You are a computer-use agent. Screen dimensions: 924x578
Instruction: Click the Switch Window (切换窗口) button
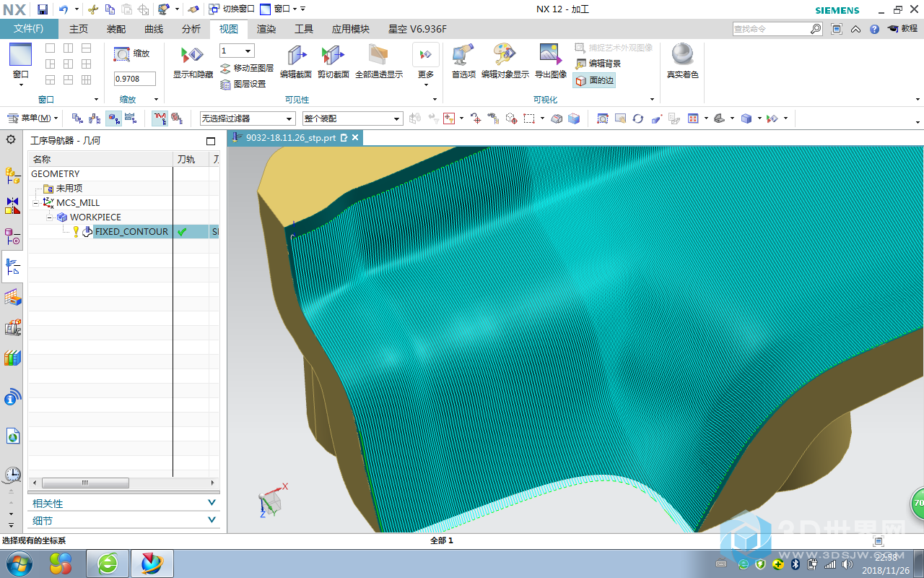tap(231, 9)
